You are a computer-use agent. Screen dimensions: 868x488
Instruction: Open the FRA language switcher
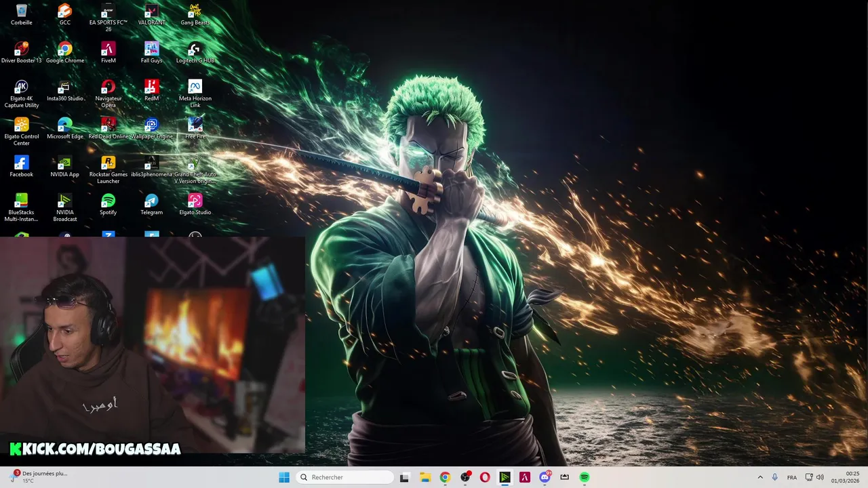[792, 477]
